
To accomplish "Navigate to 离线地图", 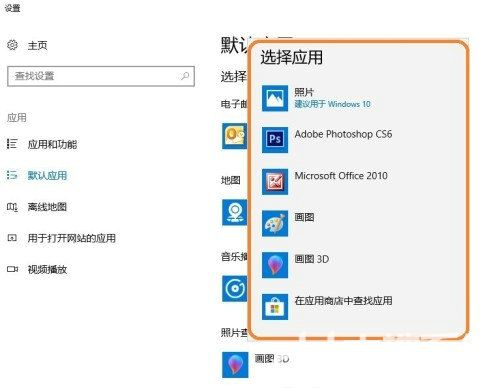I will (47, 207).
